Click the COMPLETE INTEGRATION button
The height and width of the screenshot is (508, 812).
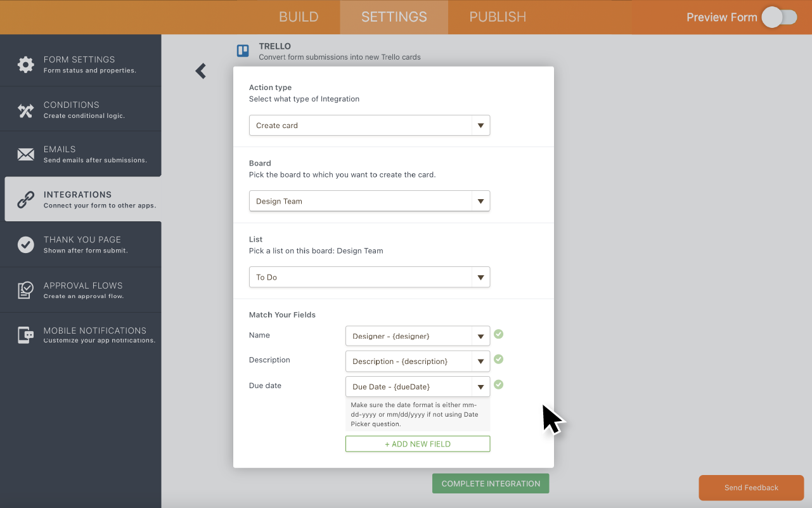click(x=490, y=483)
